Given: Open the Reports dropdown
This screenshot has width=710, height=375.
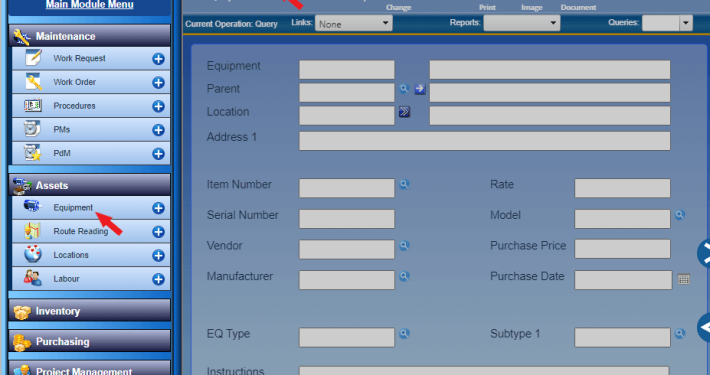Looking at the screenshot, I should click(522, 23).
